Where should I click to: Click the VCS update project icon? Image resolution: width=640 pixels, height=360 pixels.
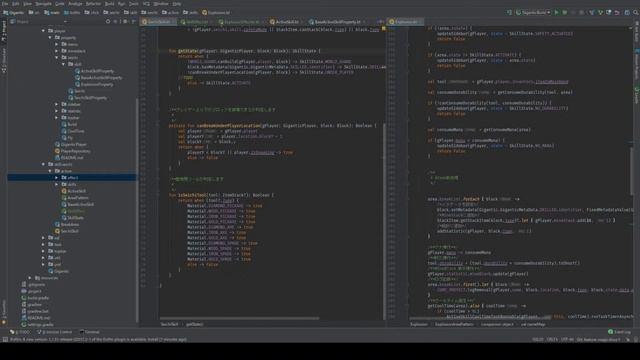pos(592,13)
